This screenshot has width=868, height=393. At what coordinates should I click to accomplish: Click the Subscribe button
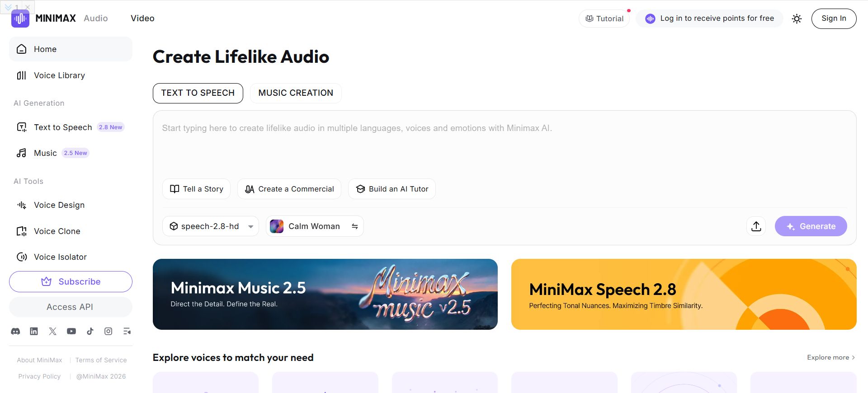(71, 282)
